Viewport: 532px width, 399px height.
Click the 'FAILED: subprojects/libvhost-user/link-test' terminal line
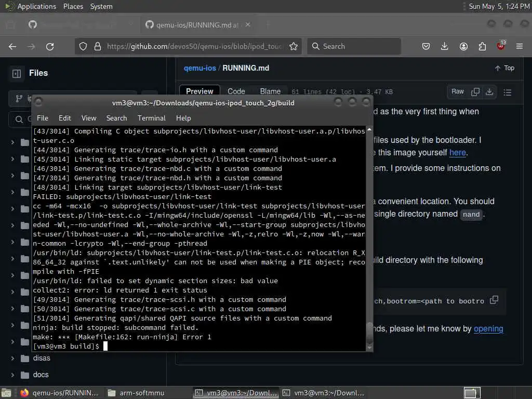(122, 197)
